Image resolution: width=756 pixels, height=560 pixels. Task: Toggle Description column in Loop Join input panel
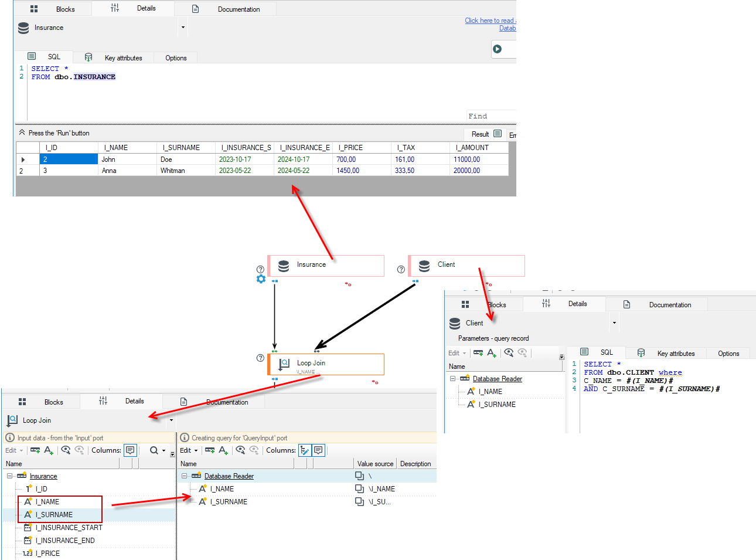[x=130, y=450]
